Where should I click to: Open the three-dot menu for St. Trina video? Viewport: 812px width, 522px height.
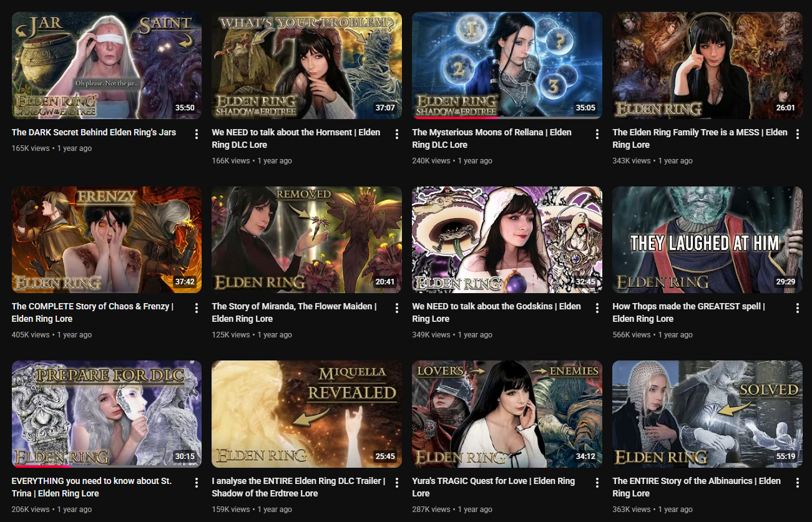(197, 483)
